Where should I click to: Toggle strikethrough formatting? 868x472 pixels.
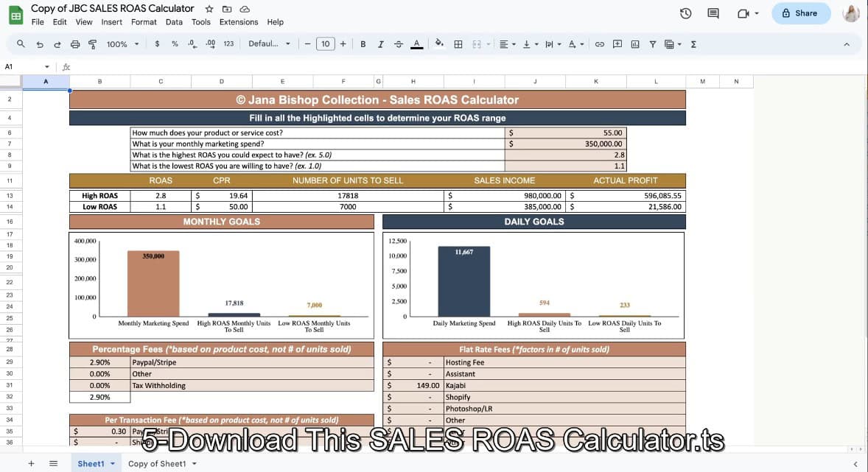[399, 44]
